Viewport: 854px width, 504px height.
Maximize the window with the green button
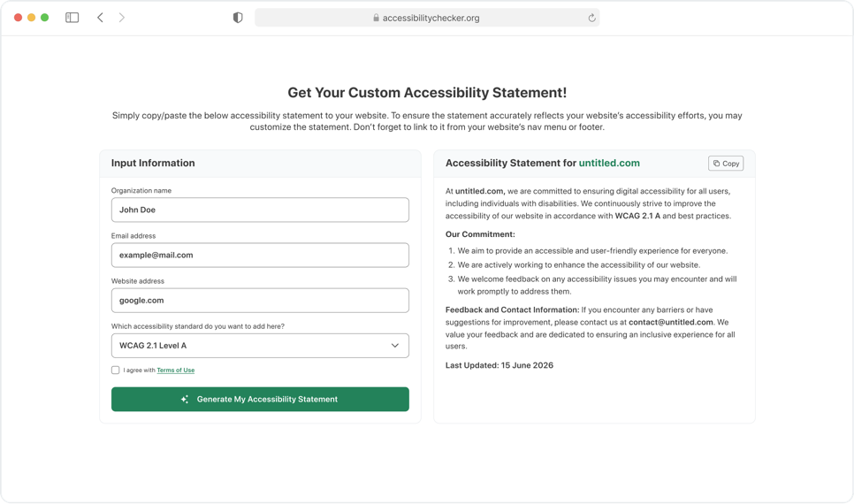point(45,18)
